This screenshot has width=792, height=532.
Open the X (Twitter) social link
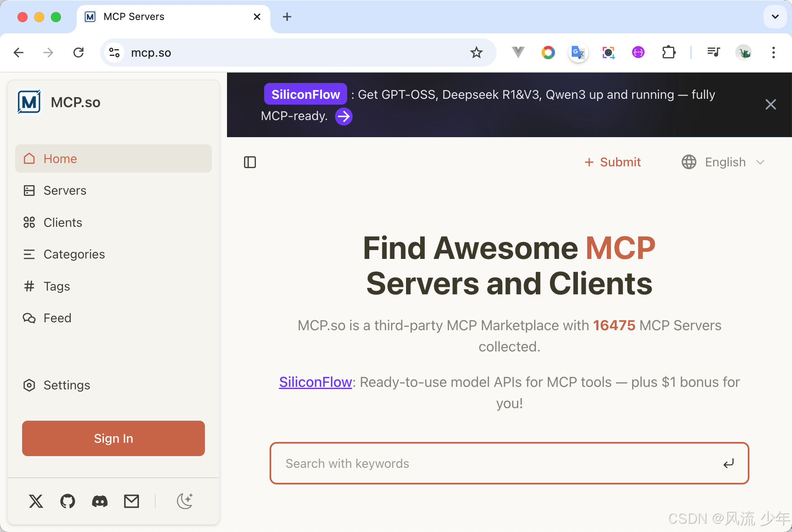click(36, 501)
